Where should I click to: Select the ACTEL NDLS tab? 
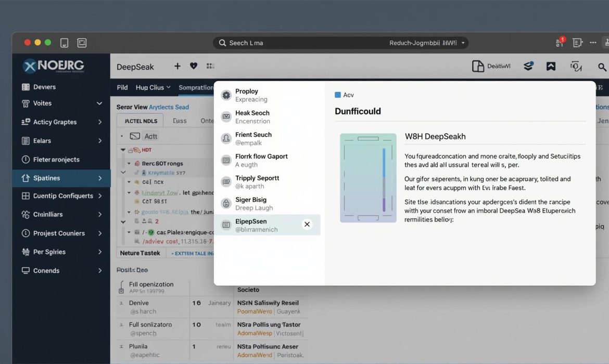click(141, 121)
